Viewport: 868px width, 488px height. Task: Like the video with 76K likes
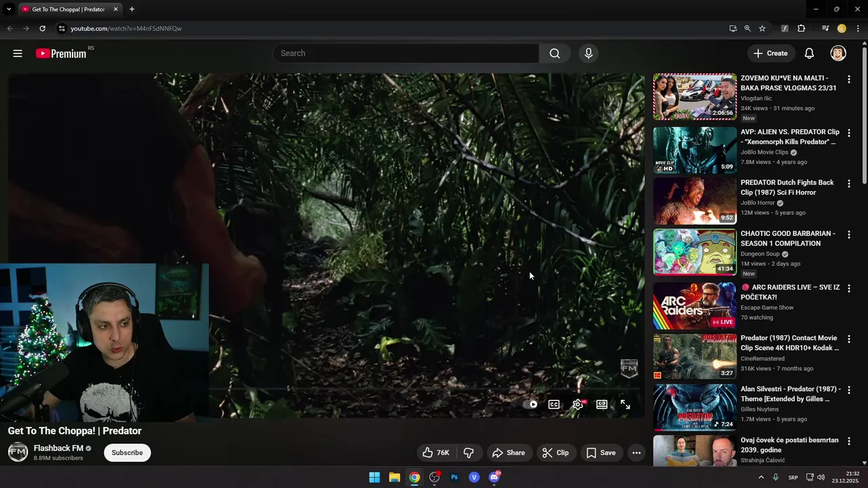coord(435,453)
